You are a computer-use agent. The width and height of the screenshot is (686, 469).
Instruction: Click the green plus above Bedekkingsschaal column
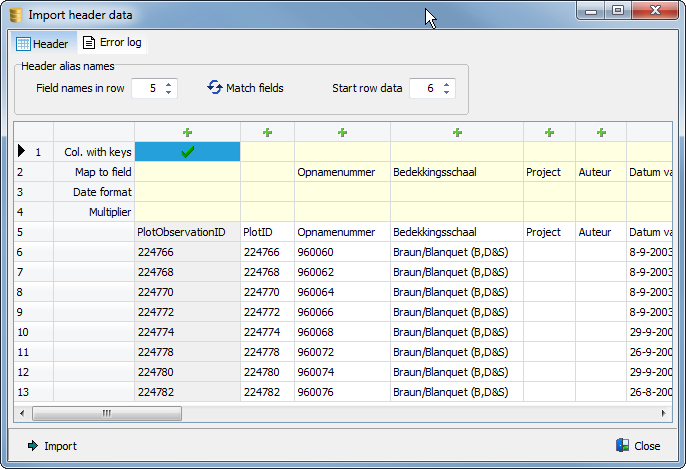(457, 132)
